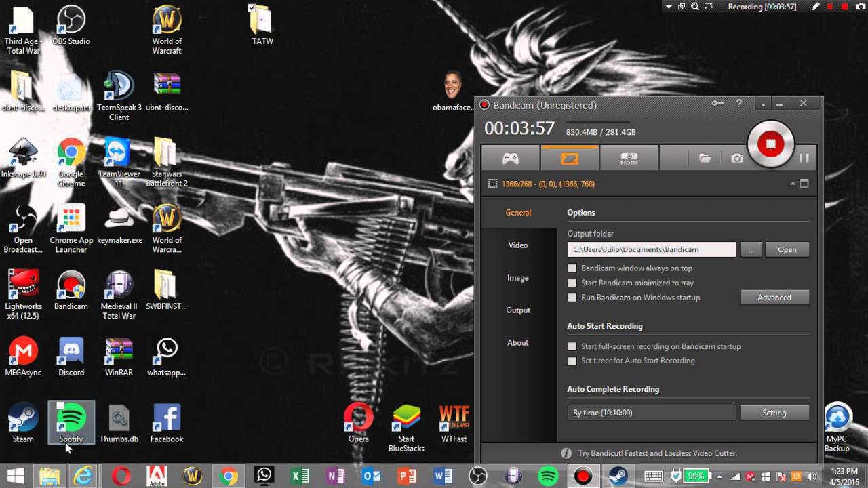Click the Advanced button
The width and height of the screenshot is (868, 488).
(x=774, y=298)
